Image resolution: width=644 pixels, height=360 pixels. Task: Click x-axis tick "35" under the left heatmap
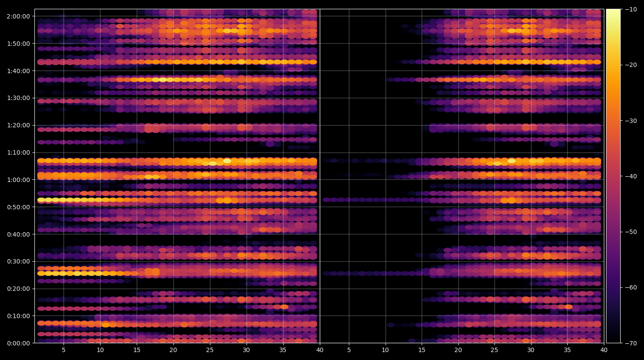(283, 350)
